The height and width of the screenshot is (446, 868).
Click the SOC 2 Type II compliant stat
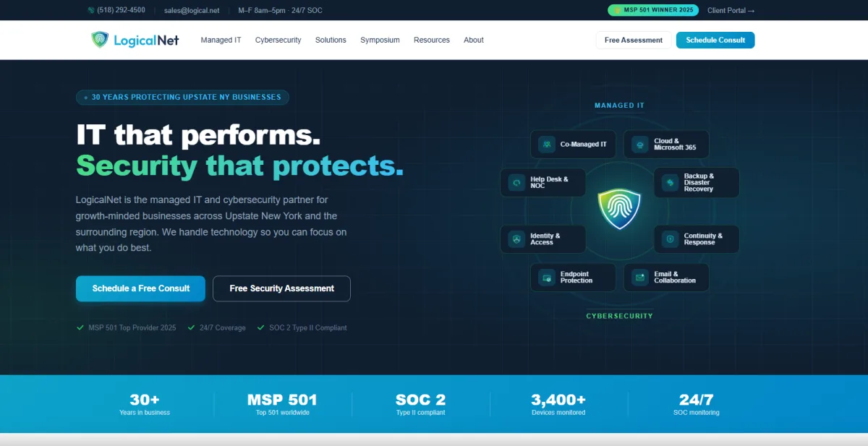[x=420, y=404]
